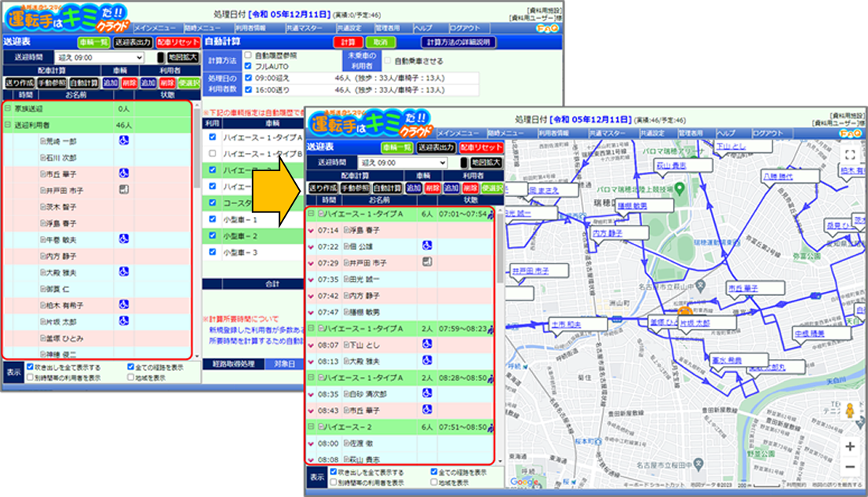Open the FAQ icon in the front map window
Image resolution: width=868 pixels, height=497 pixels.
[x=851, y=133]
